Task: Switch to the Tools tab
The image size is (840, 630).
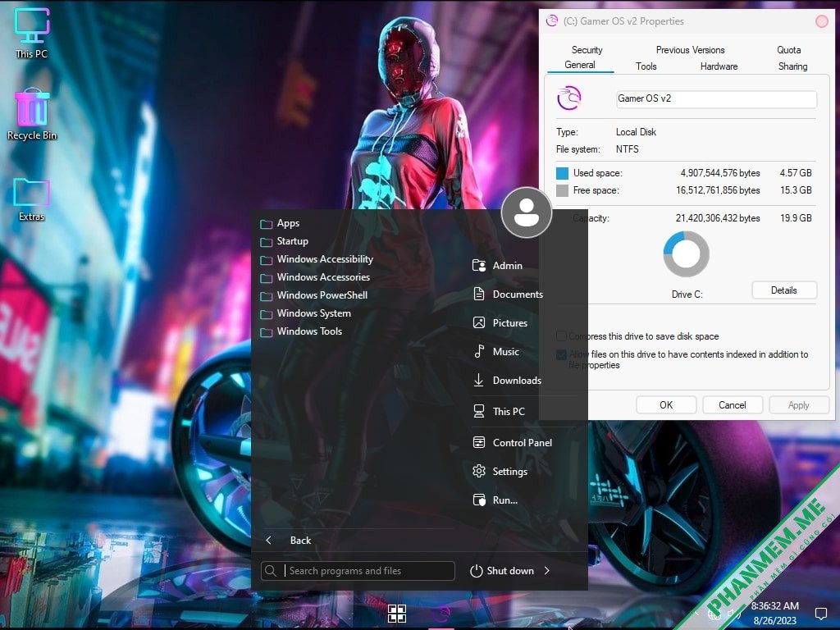Action: 646,66
